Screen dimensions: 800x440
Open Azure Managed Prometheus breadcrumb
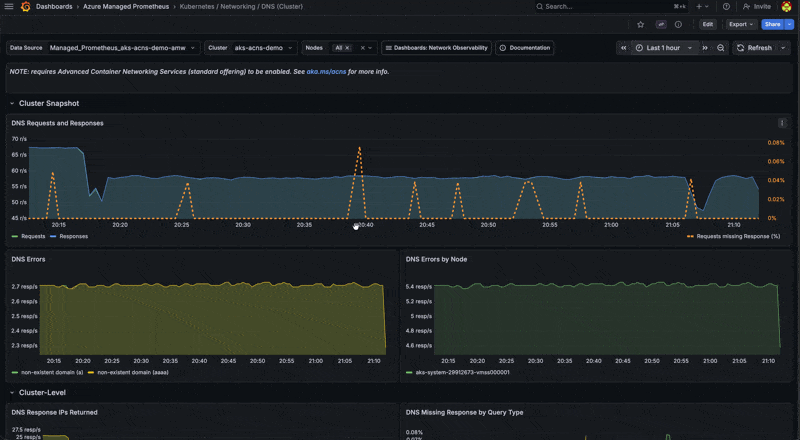[x=126, y=7]
